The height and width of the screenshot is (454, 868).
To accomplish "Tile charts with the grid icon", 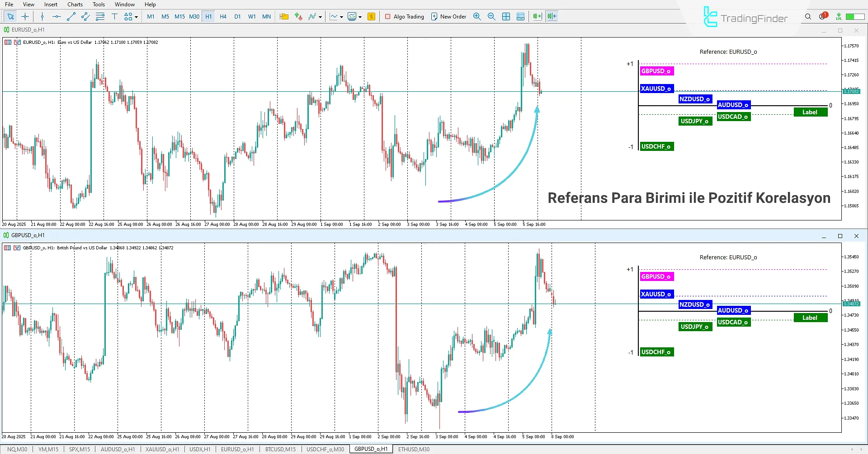I will pyautogui.click(x=506, y=17).
